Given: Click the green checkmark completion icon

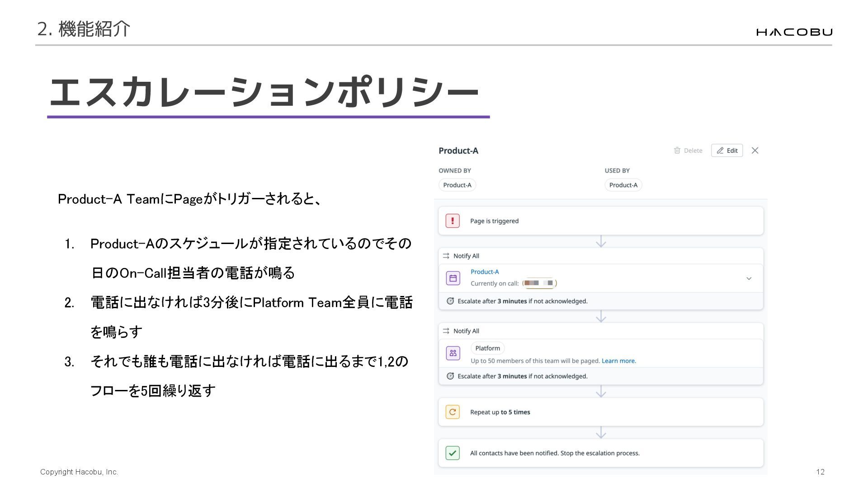Looking at the screenshot, I should tap(453, 453).
